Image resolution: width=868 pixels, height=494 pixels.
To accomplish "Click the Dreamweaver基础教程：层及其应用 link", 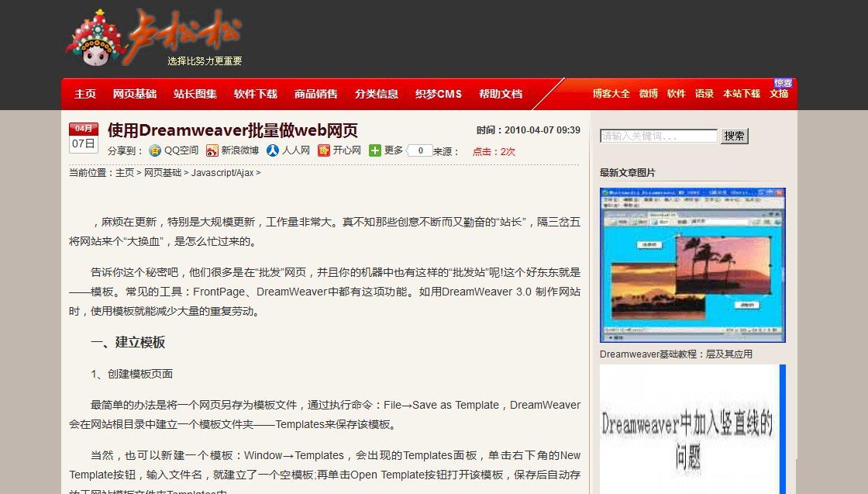I will tap(676, 354).
